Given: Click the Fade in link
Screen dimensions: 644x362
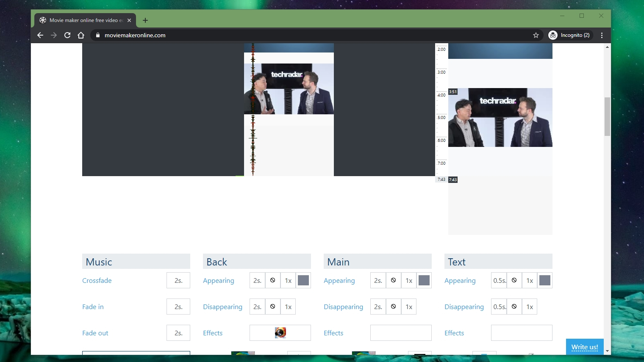Looking at the screenshot, I should tap(93, 307).
